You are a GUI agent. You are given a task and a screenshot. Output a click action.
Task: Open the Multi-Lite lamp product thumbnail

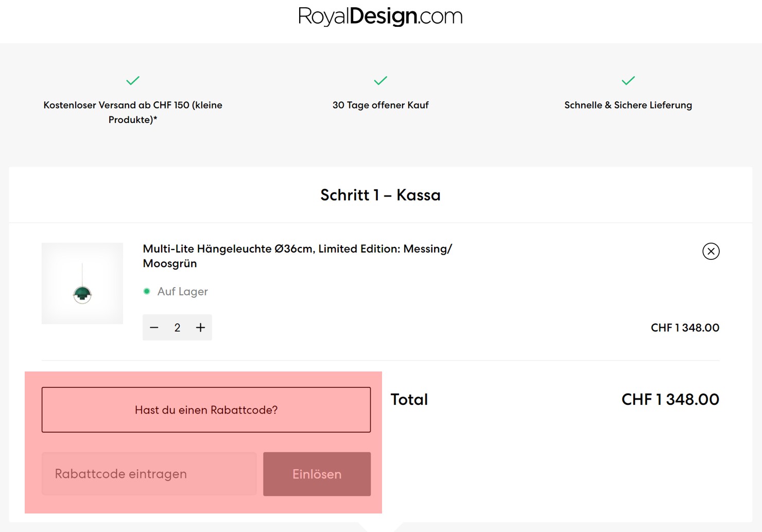point(82,283)
